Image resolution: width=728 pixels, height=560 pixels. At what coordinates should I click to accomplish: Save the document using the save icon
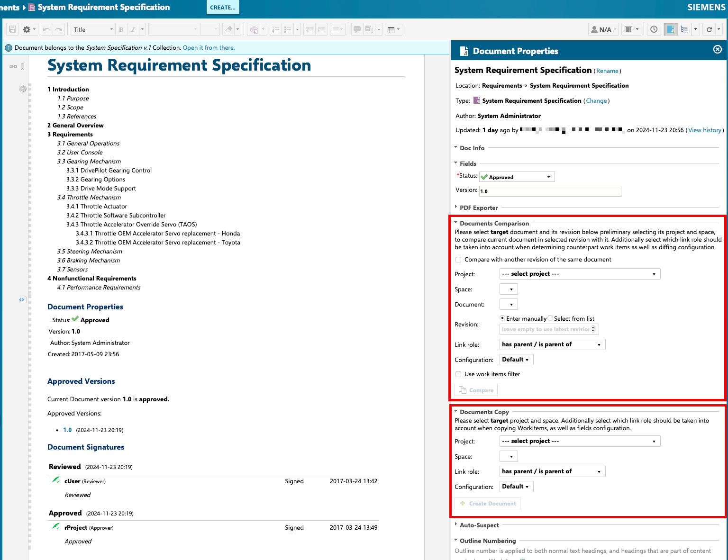11,29
